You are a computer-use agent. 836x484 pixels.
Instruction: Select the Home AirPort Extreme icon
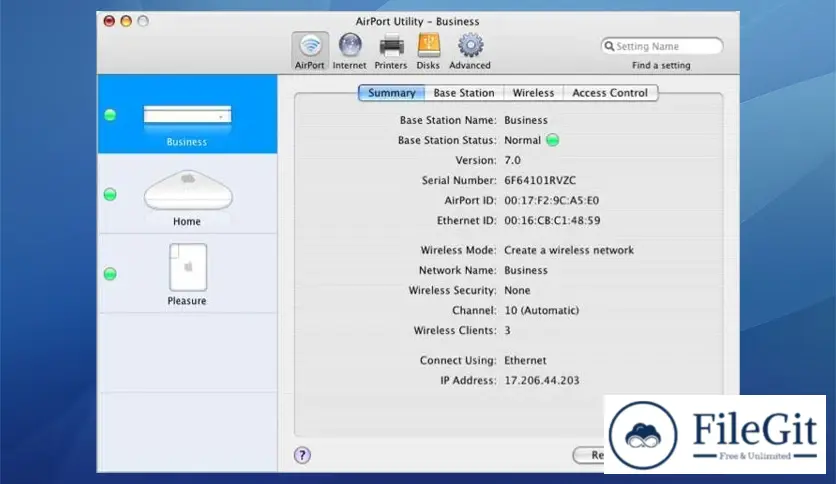(188, 190)
